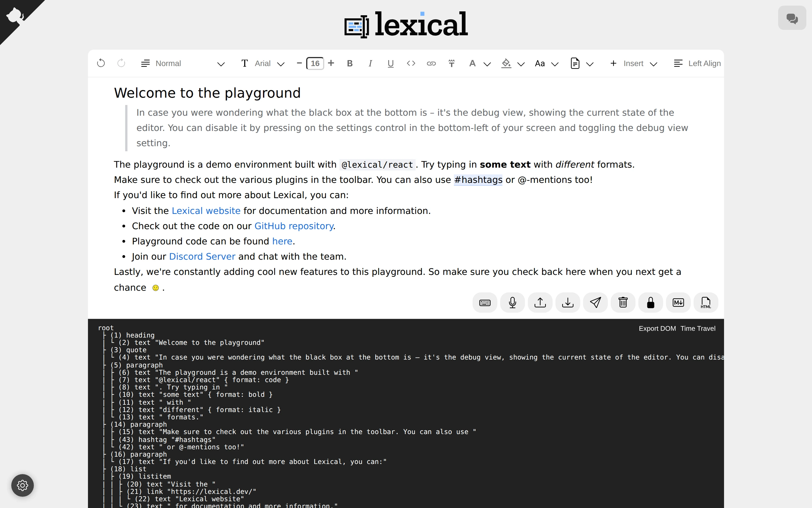Click the redo arrow icon

[121, 63]
